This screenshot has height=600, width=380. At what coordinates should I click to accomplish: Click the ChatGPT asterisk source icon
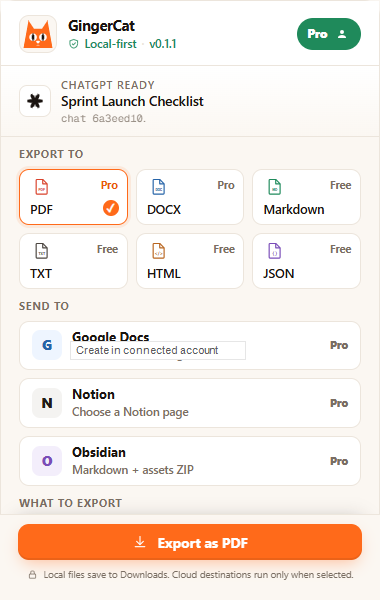click(35, 101)
